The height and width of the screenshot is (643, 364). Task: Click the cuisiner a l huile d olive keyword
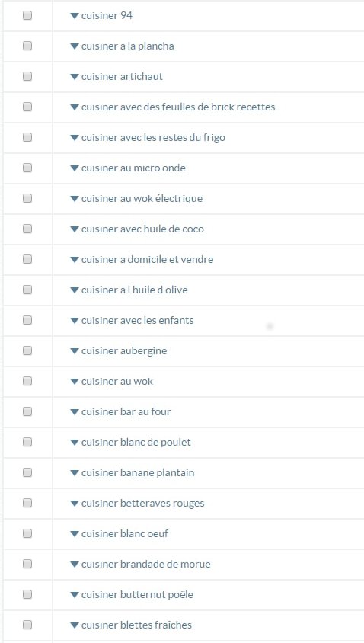(135, 290)
